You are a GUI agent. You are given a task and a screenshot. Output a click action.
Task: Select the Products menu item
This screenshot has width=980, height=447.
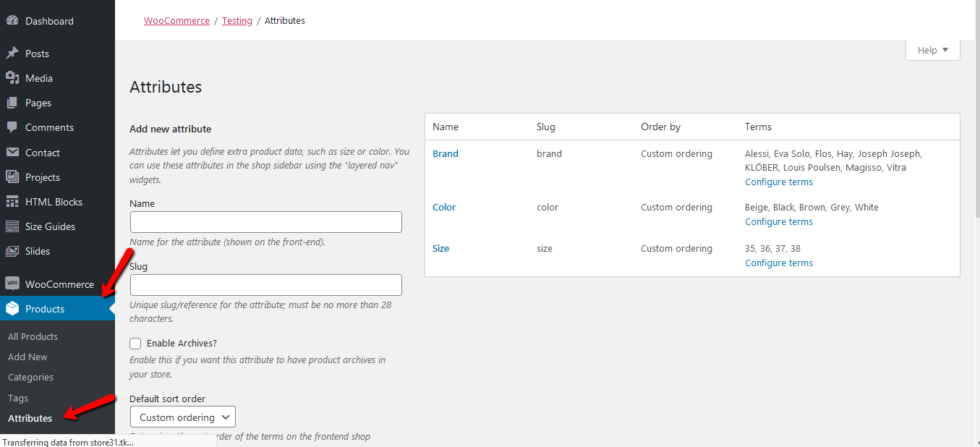(x=57, y=309)
